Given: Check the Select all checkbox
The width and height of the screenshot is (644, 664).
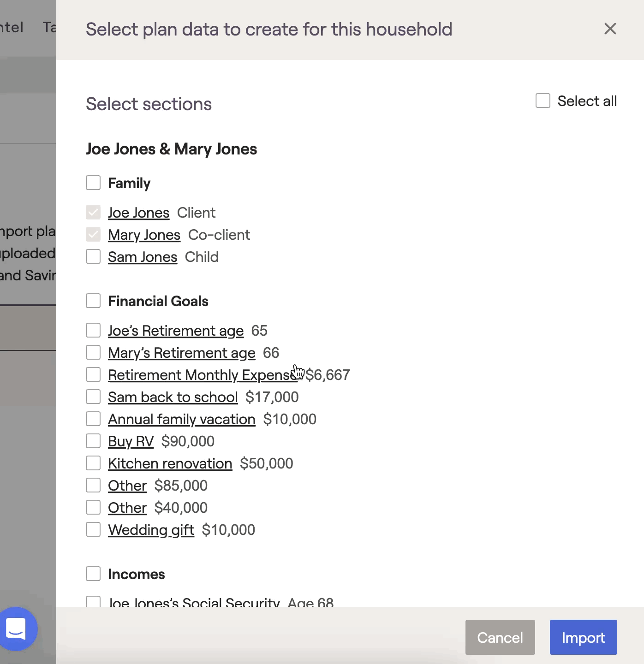Looking at the screenshot, I should coord(543,101).
